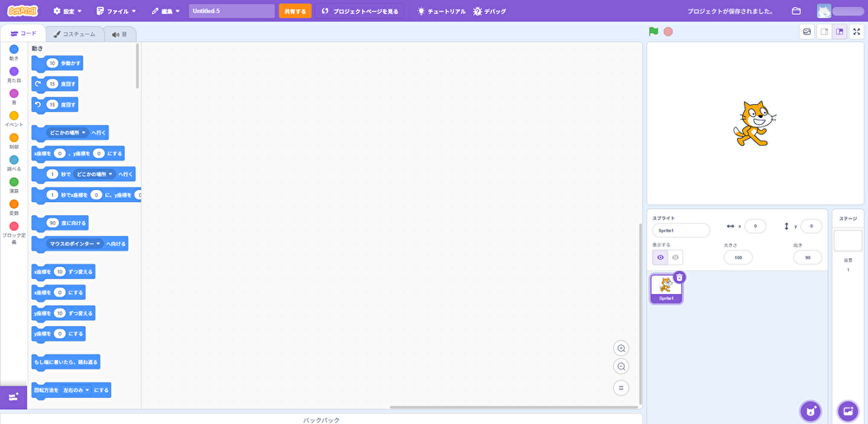Show the sprite with eye icon
868x424 pixels.
660,258
